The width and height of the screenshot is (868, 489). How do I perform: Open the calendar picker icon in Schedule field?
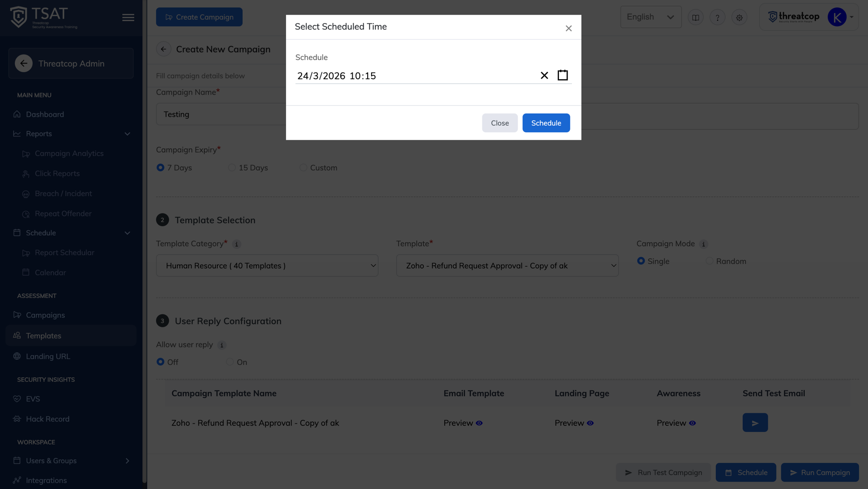click(x=562, y=75)
